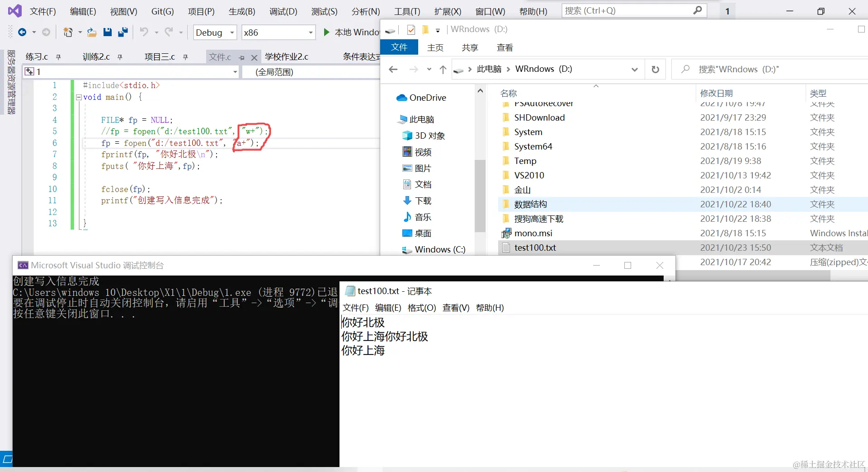Open the 格式(O) menu in Notepad
This screenshot has width=868, height=472.
pos(421,308)
